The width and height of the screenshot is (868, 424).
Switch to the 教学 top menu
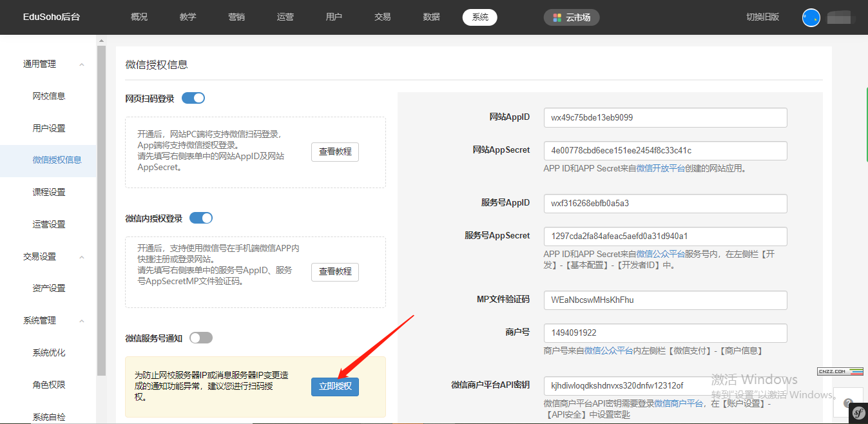[188, 17]
